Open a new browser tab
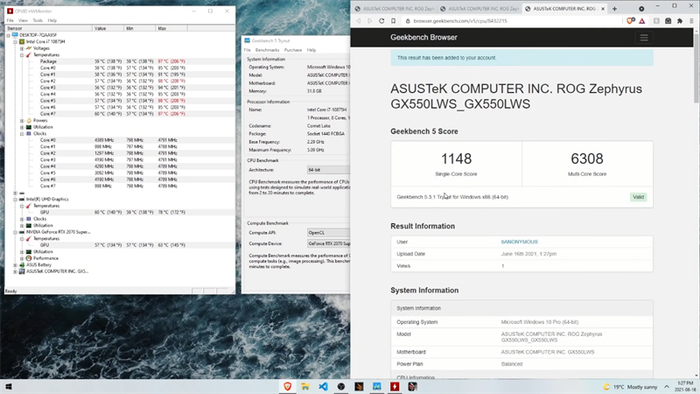700x394 pixels. click(614, 8)
